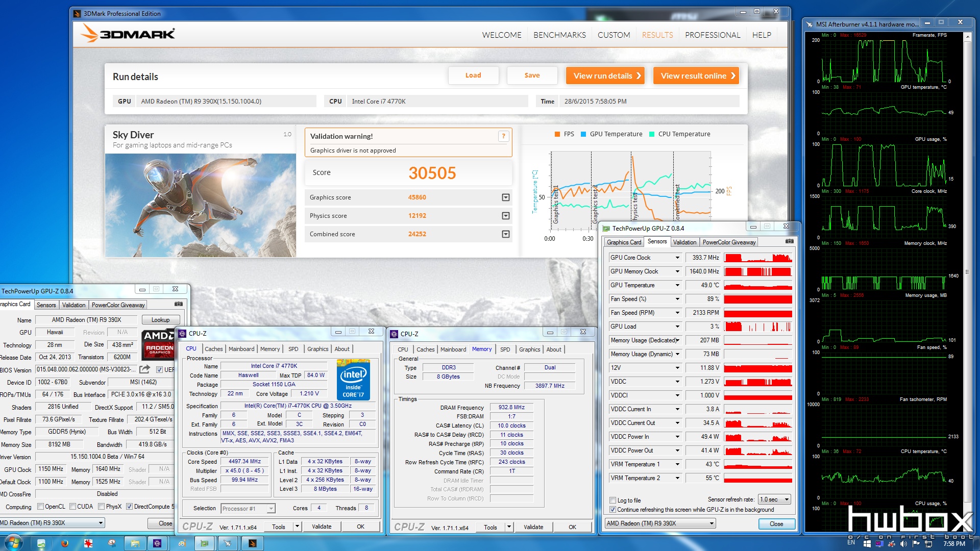Click the first pinned picture icon in taskbar
Viewport: 980px width, 551px height.
click(41, 543)
